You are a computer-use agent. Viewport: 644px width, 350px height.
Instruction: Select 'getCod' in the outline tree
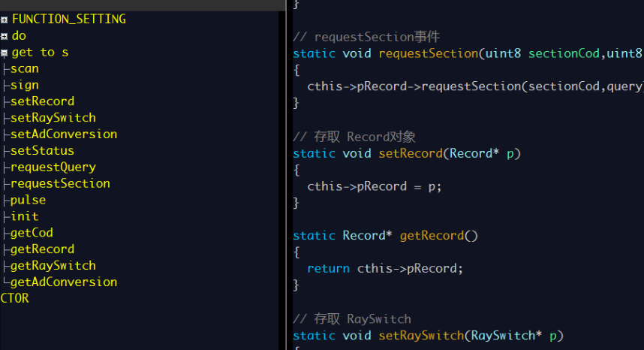32,233
